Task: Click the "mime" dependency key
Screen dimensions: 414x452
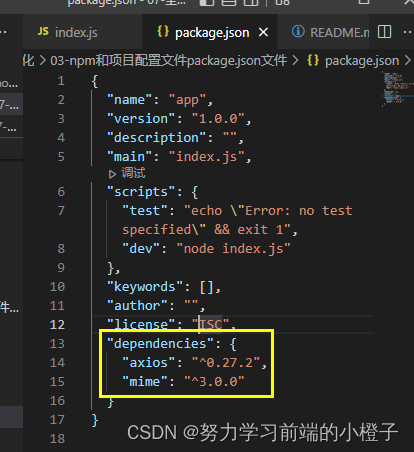Action: click(x=145, y=382)
